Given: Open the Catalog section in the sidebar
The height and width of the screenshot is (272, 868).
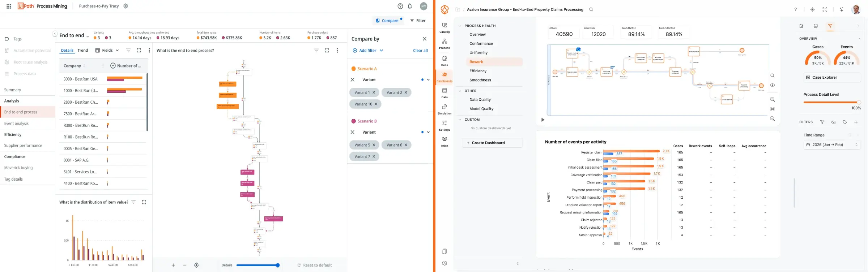Looking at the screenshot, I should 444,27.
